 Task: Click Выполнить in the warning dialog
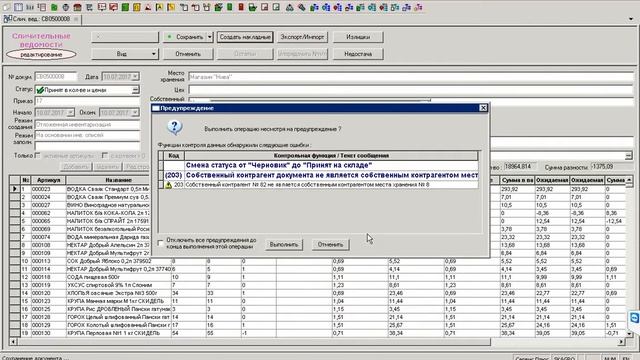(x=284, y=244)
